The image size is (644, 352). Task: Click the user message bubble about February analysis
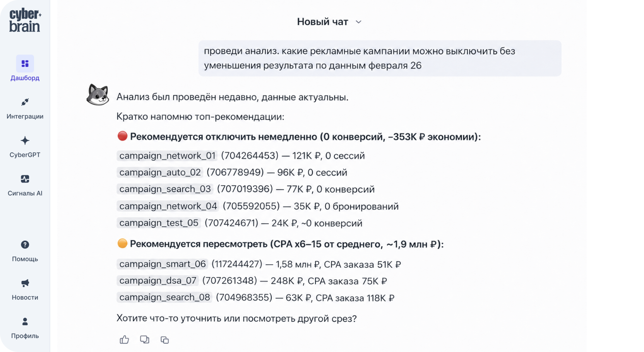pos(380,58)
